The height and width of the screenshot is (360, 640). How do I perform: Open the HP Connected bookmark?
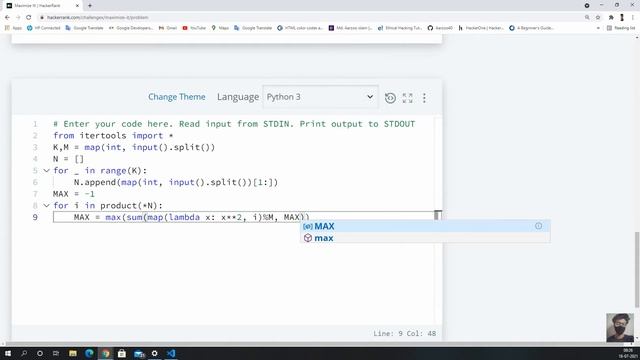click(44, 28)
